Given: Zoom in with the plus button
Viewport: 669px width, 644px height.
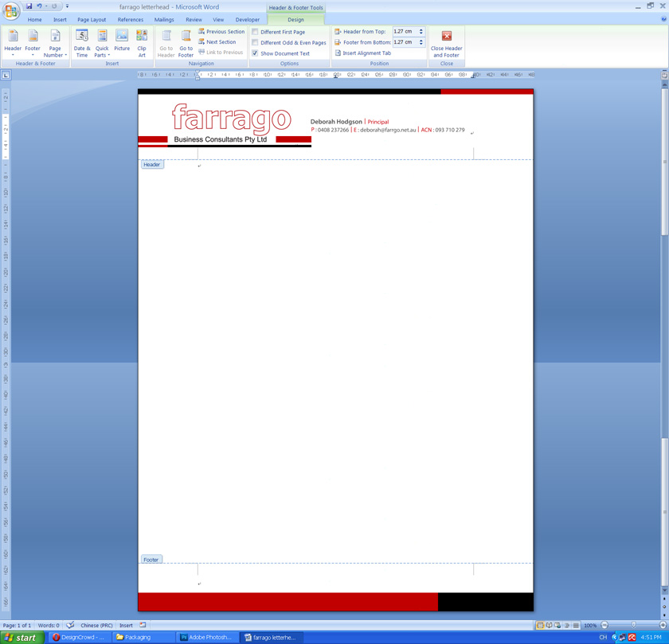Looking at the screenshot, I should click(x=663, y=625).
